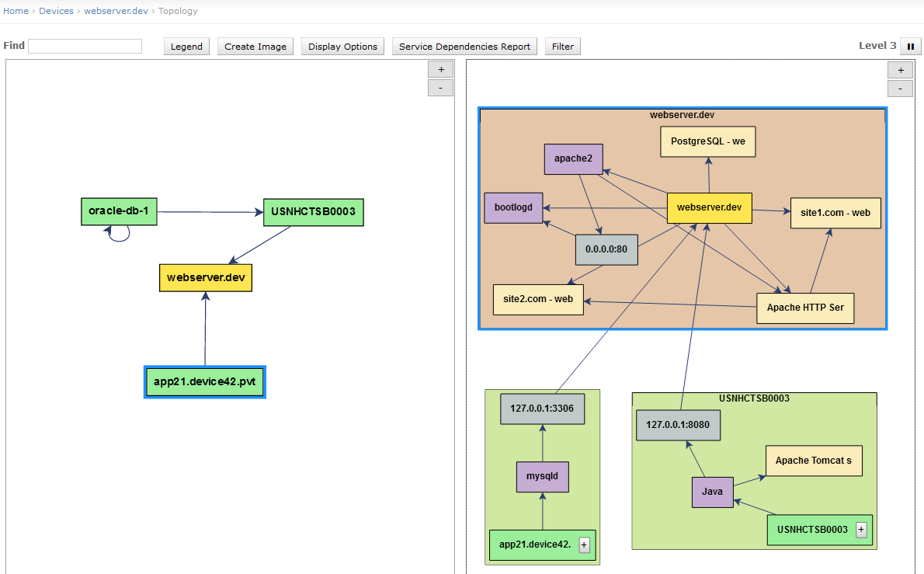The width and height of the screenshot is (924, 574).
Task: Open the Legend
Action: click(186, 46)
